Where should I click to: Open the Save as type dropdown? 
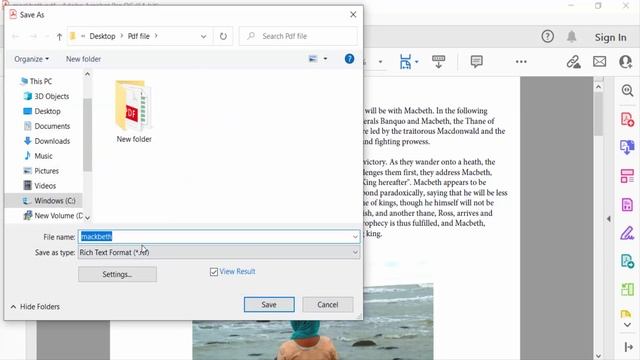coord(219,252)
